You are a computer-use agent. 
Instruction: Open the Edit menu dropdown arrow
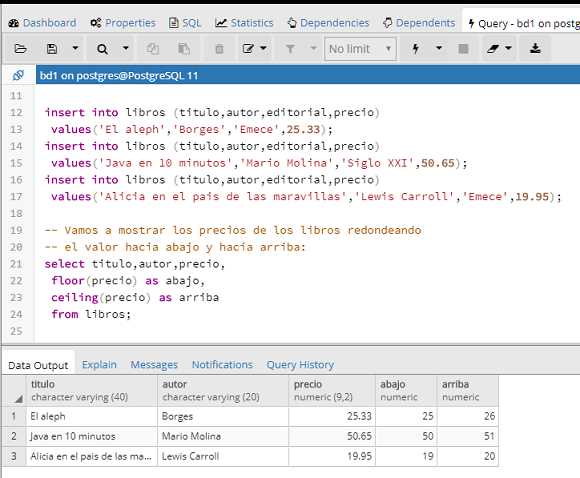[263, 48]
